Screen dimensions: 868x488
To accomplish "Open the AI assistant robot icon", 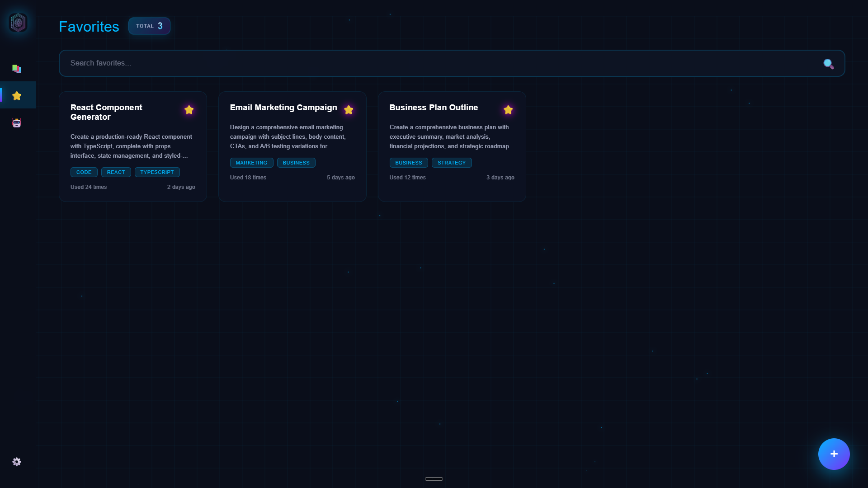I will [17, 123].
